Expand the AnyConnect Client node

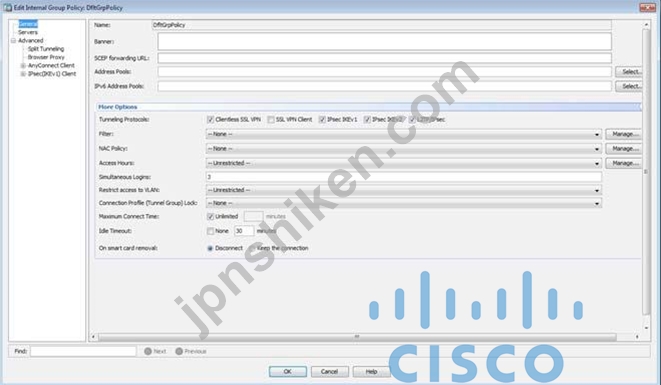point(23,65)
